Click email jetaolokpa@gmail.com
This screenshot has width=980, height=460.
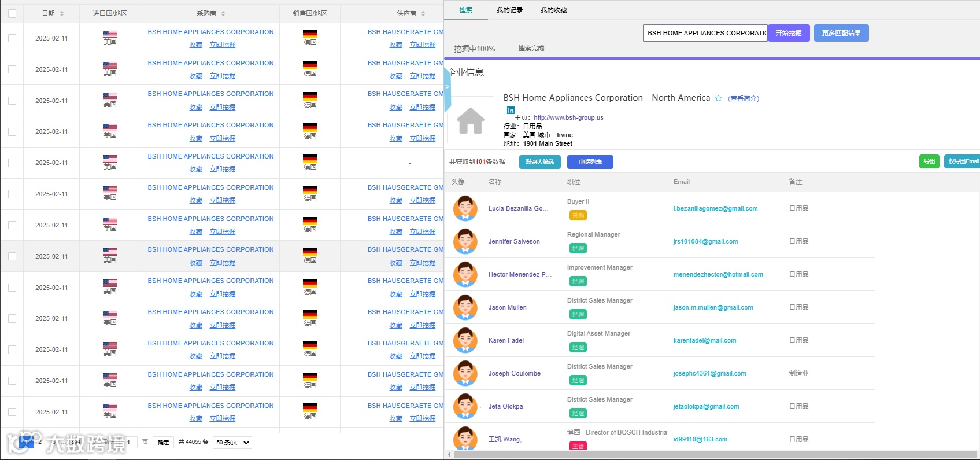pos(706,406)
